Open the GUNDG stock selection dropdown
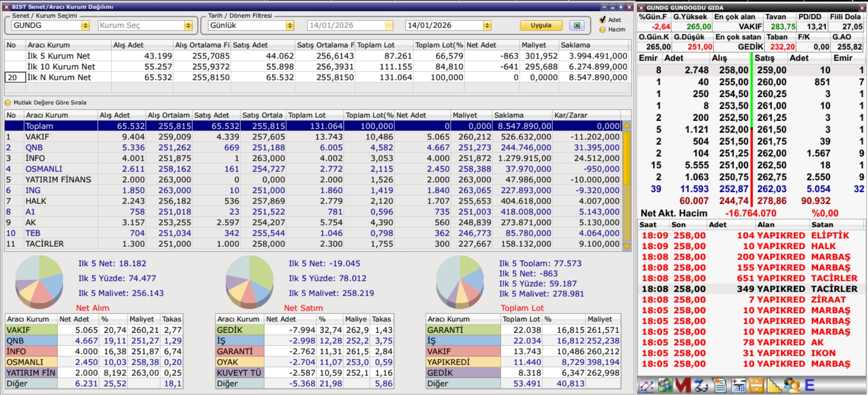This screenshot has height=395, width=868. 86,26
